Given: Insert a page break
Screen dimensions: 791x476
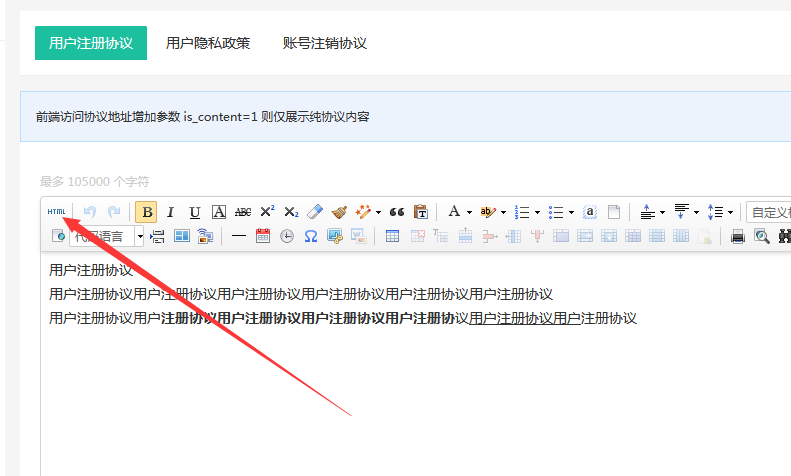Looking at the screenshot, I should tap(157, 236).
